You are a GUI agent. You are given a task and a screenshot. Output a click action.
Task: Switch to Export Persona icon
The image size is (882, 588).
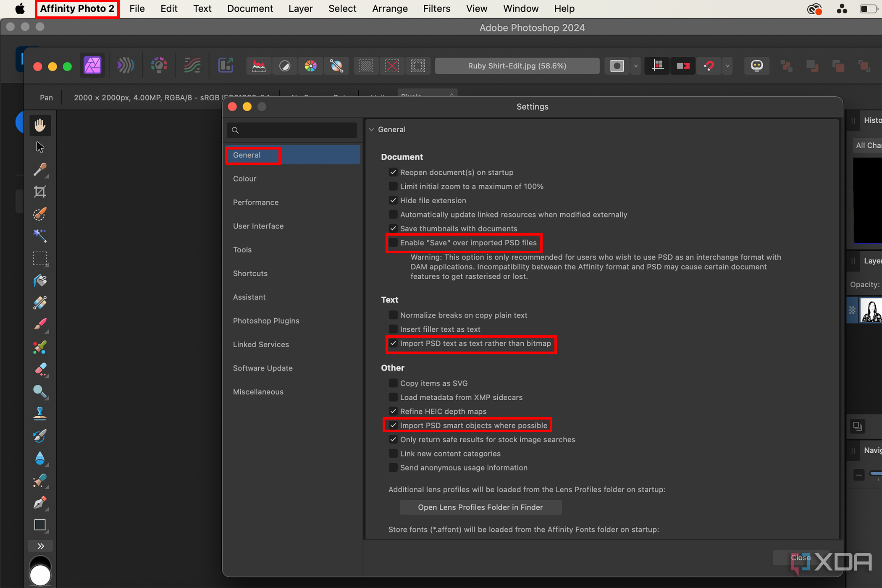point(226,66)
